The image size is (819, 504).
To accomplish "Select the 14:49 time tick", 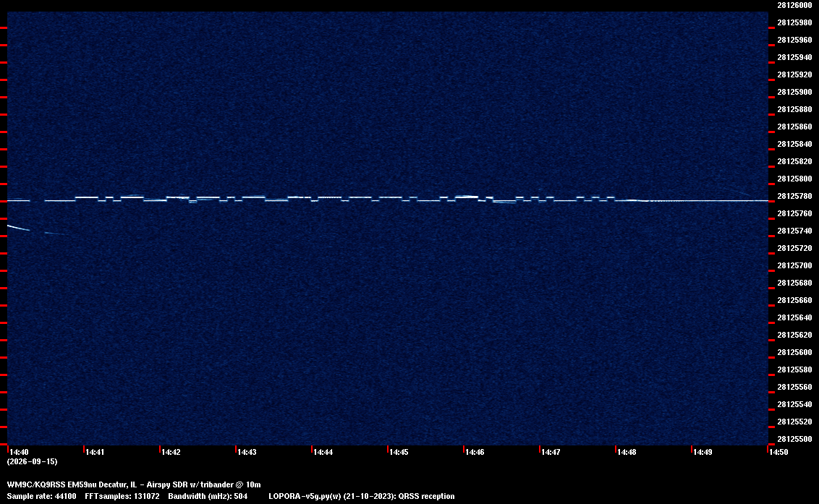I will click(x=703, y=452).
